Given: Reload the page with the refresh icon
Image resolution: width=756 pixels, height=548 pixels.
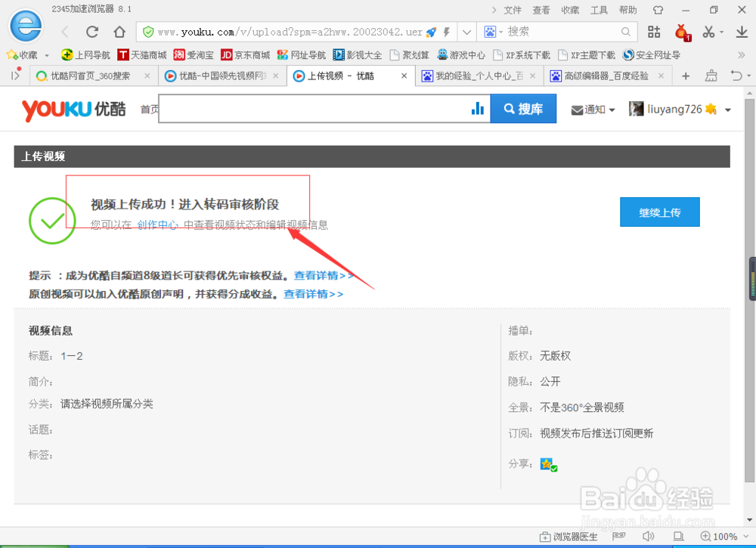Looking at the screenshot, I should pyautogui.click(x=92, y=32).
